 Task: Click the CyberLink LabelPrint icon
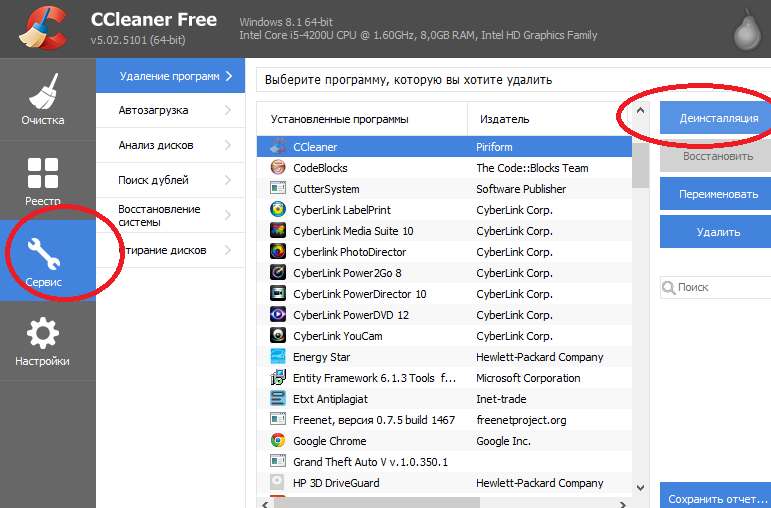(x=278, y=209)
